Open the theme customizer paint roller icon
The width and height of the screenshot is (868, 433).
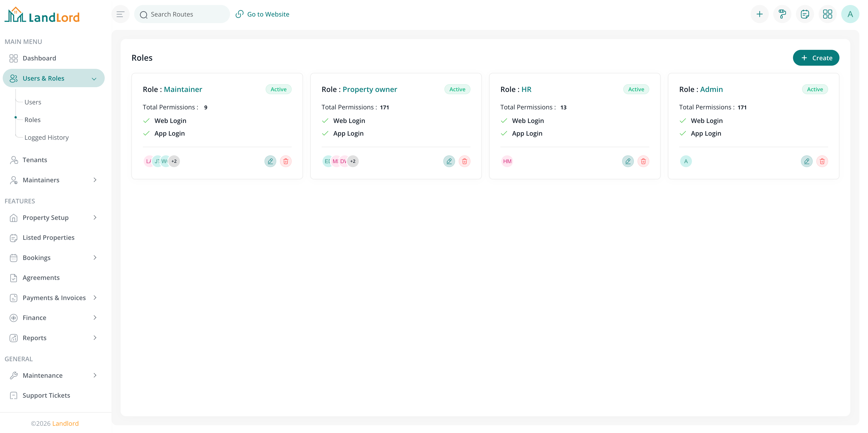click(x=782, y=14)
